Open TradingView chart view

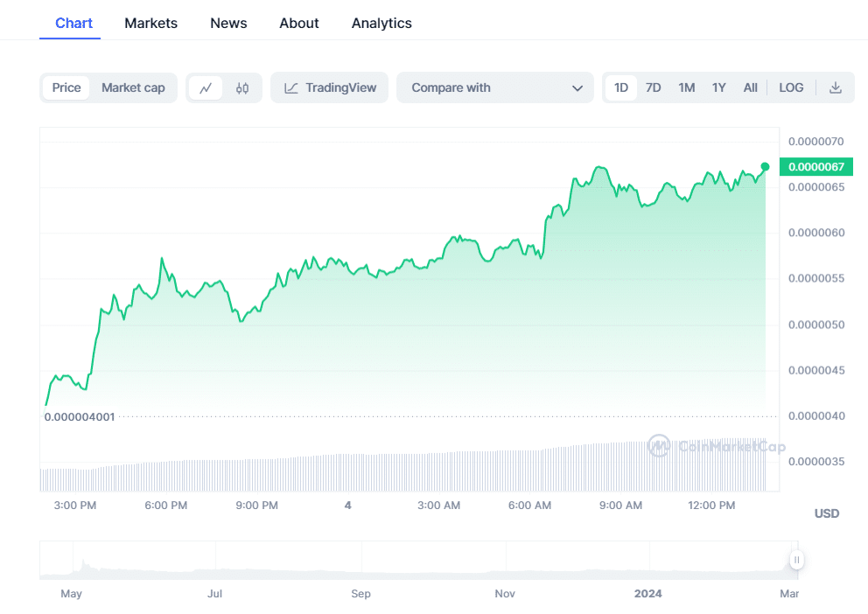pyautogui.click(x=329, y=87)
